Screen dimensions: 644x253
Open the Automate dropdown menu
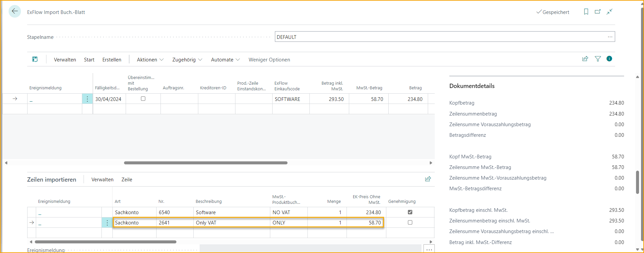[225, 60]
